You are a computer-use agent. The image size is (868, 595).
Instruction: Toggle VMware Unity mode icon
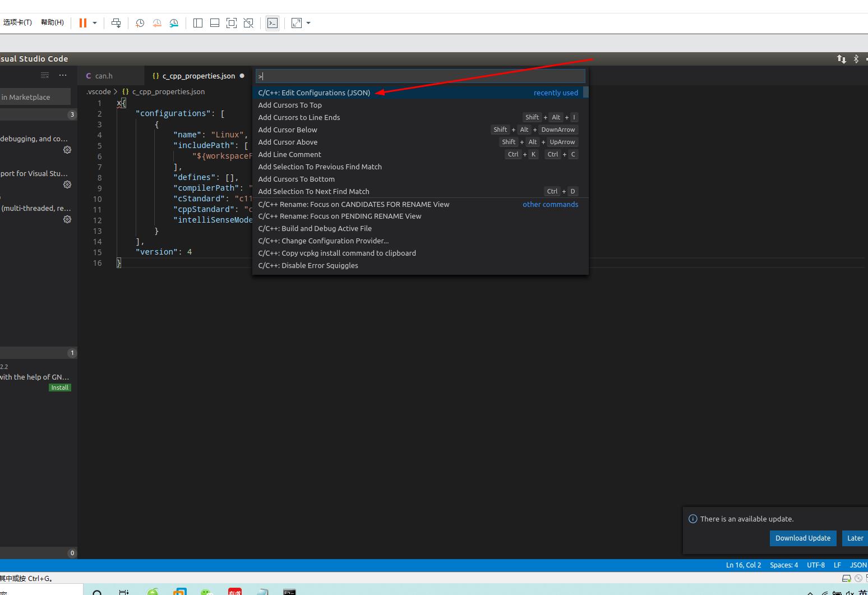coord(248,23)
